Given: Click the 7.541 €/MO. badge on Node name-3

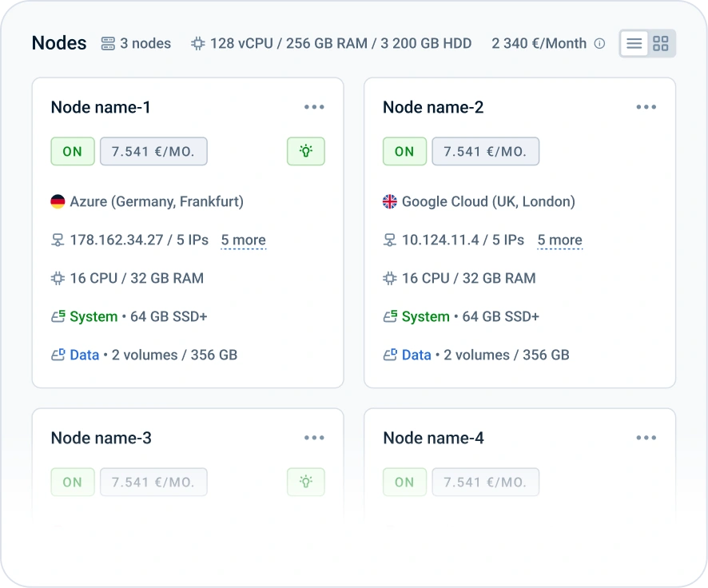Looking at the screenshot, I should point(153,482).
